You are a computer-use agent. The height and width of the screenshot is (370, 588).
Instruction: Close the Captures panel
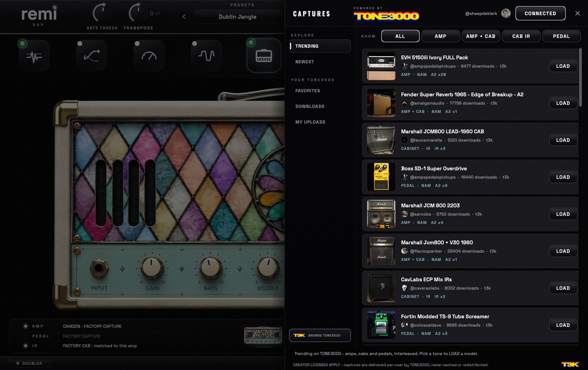[577, 14]
